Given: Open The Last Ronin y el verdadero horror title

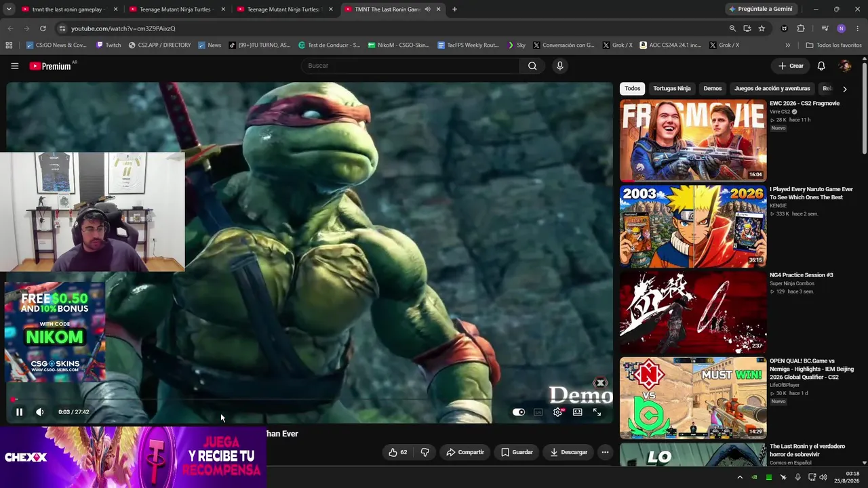Looking at the screenshot, I should pos(807,451).
